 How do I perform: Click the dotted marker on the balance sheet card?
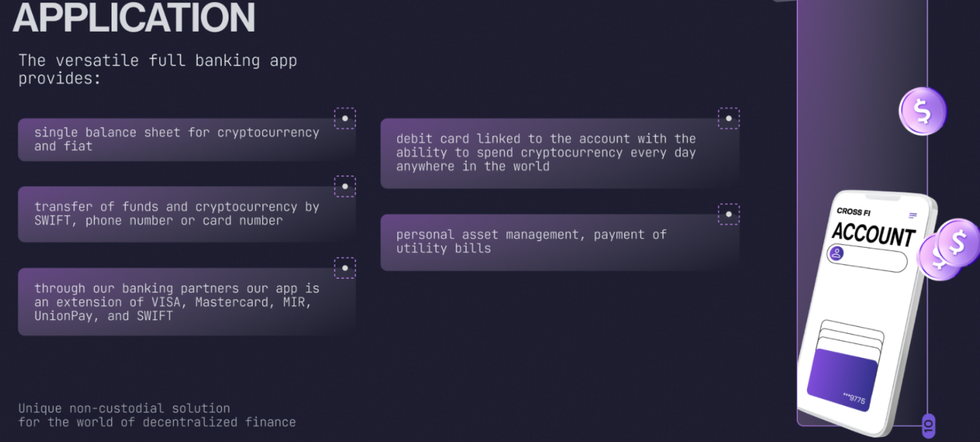coord(345,118)
